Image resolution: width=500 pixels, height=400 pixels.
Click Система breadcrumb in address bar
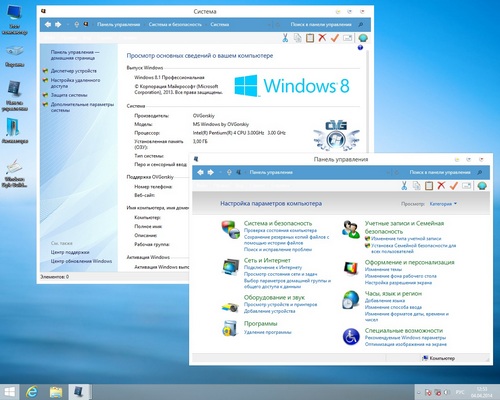click(x=220, y=24)
